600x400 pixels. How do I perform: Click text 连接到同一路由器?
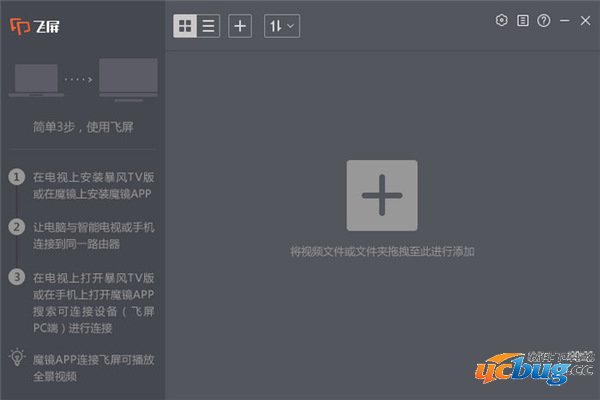pos(76,244)
